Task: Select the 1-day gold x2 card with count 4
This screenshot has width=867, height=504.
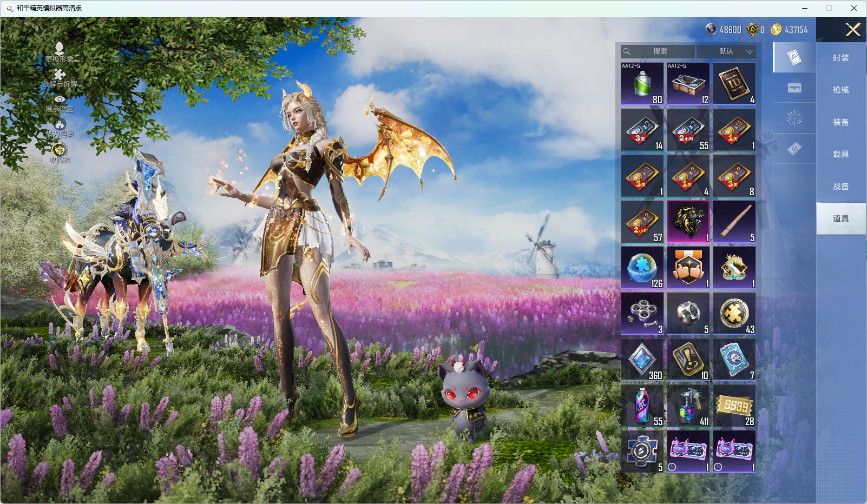Action: (688, 175)
